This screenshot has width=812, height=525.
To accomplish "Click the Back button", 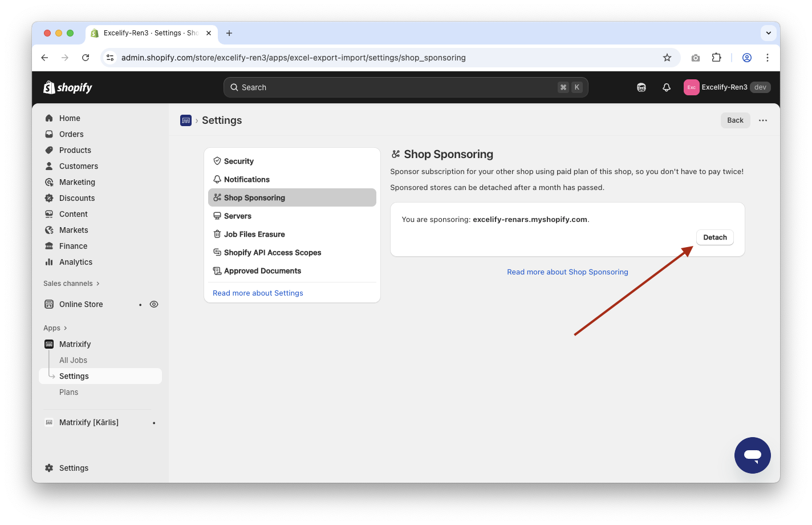I will [735, 120].
